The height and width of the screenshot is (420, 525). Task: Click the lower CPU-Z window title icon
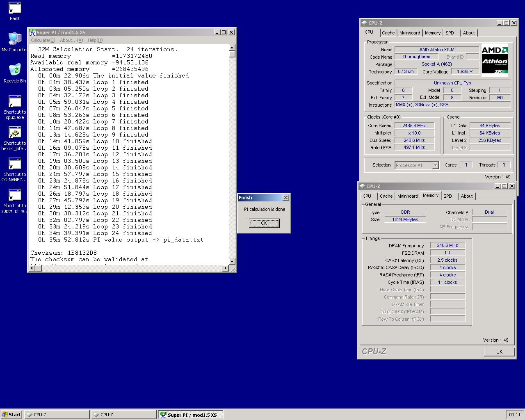(x=362, y=186)
